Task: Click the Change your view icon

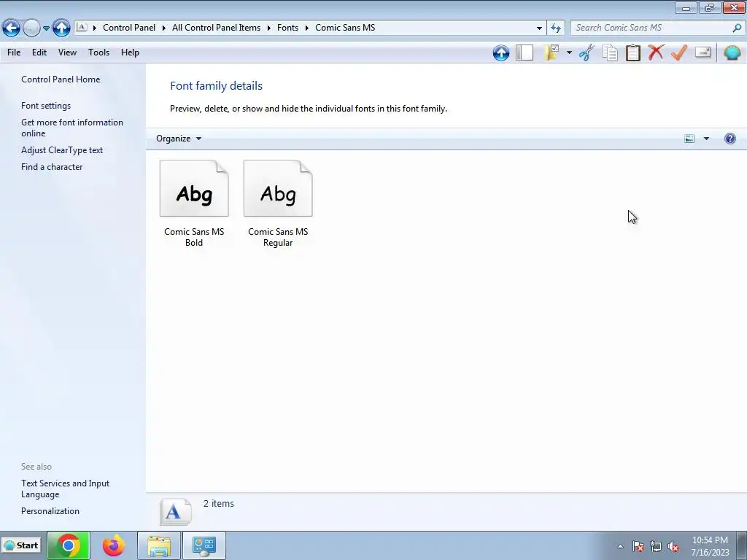Action: [689, 139]
